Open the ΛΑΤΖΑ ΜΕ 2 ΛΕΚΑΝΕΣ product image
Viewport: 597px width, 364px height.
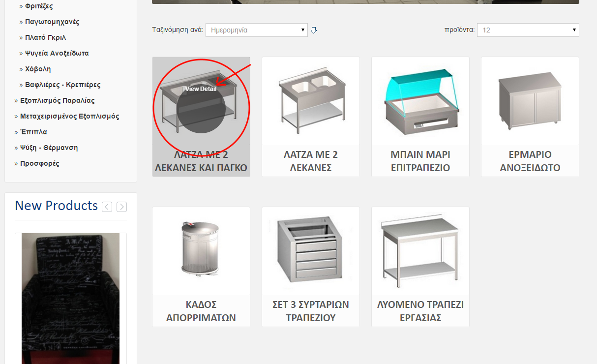click(x=310, y=101)
